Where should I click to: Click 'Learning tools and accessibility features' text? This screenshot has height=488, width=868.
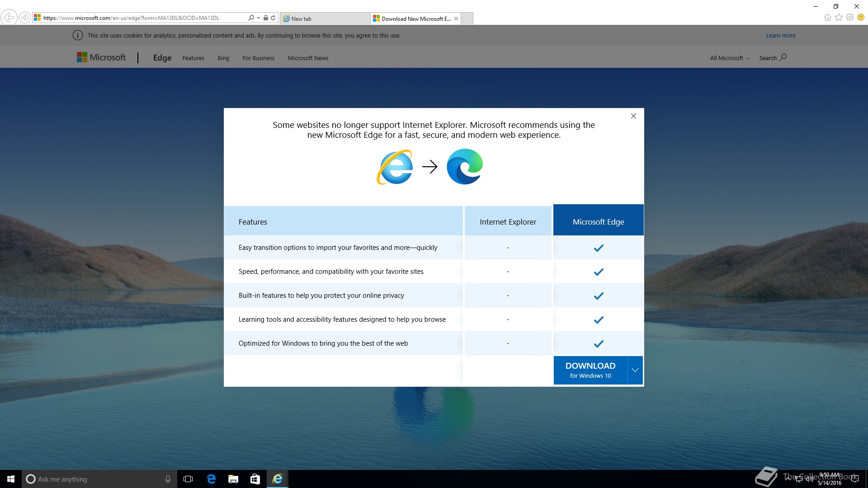click(342, 319)
